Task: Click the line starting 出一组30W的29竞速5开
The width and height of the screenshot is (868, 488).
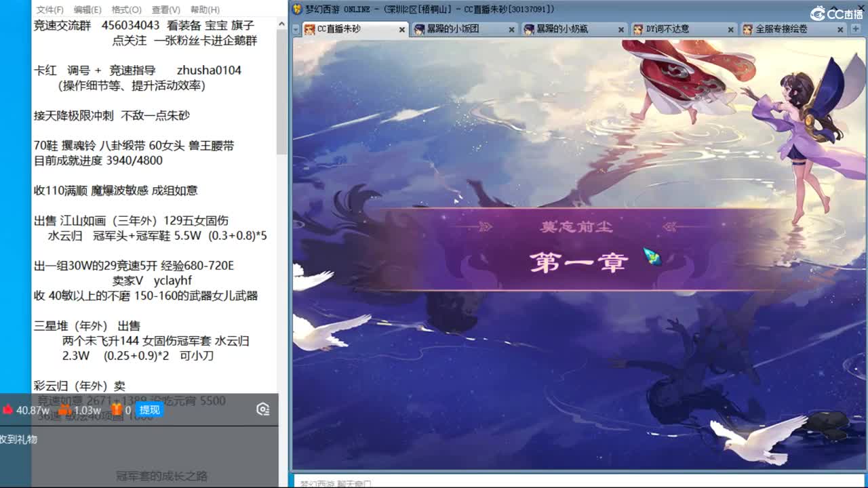Action: pyautogui.click(x=134, y=266)
